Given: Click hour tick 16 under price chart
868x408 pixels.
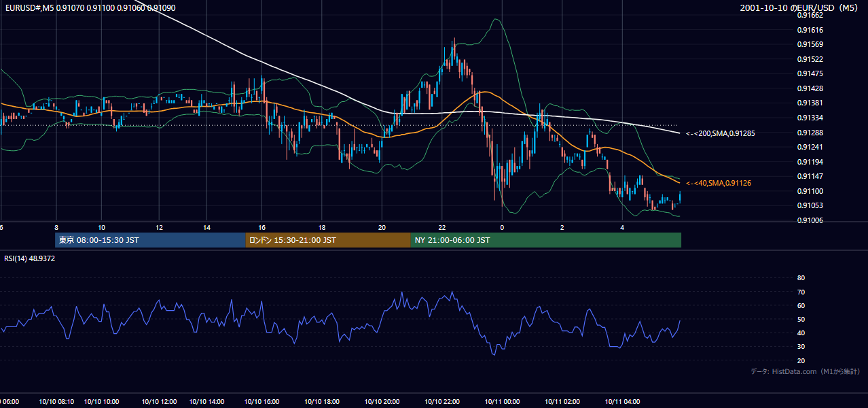Looking at the screenshot, I should pyautogui.click(x=261, y=227).
